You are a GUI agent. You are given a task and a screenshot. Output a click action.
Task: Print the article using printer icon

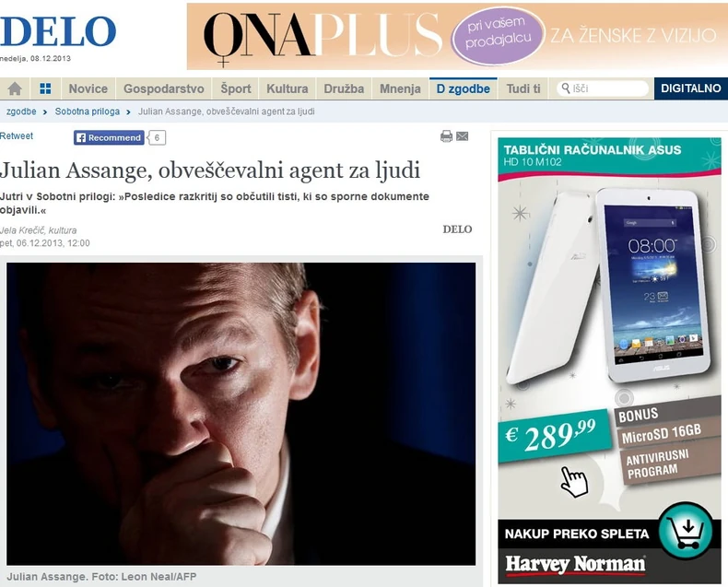coord(446,136)
